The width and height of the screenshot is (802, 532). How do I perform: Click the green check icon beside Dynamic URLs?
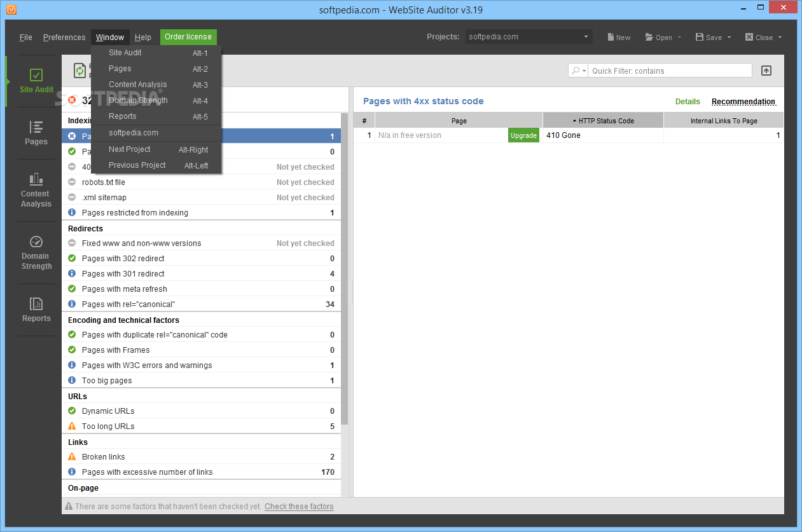tap(72, 411)
